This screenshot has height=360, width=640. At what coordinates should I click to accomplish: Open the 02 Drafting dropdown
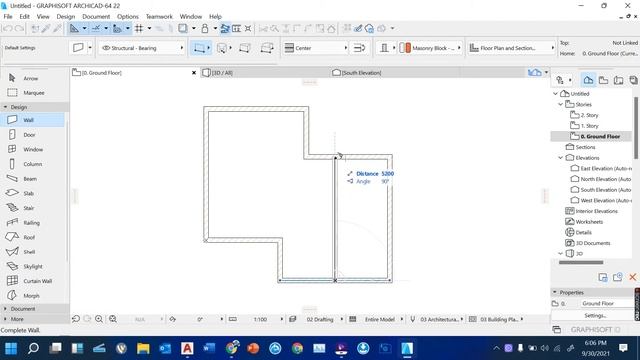(323, 319)
